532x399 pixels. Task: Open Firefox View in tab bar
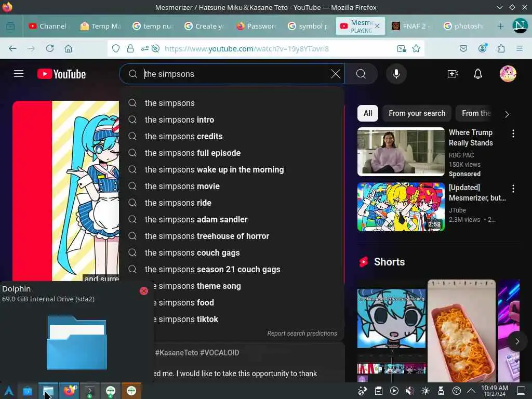pos(10,26)
